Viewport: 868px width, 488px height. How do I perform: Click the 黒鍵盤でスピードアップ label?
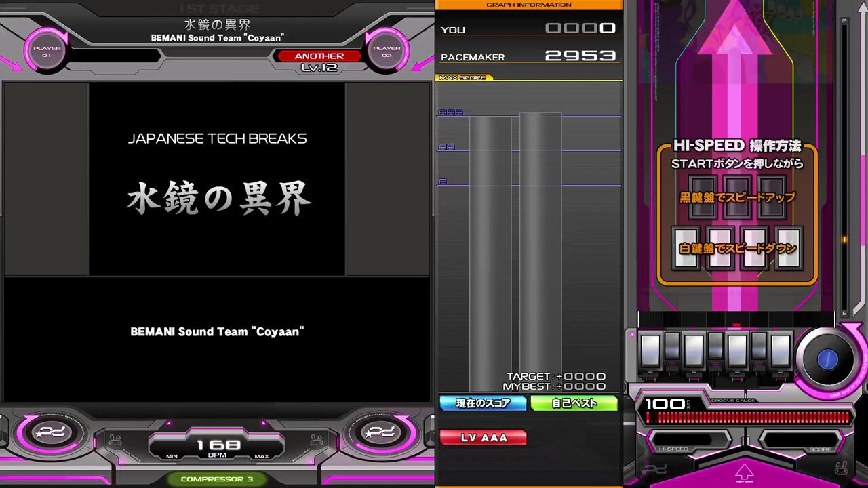pos(737,198)
